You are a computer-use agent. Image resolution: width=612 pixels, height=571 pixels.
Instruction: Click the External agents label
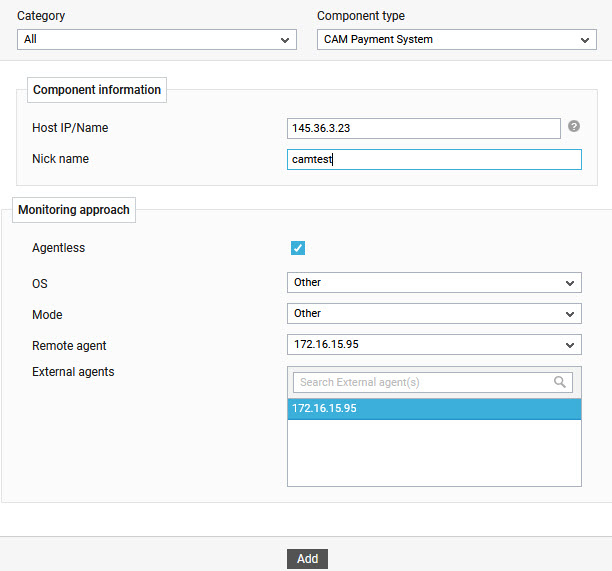pyautogui.click(x=73, y=372)
